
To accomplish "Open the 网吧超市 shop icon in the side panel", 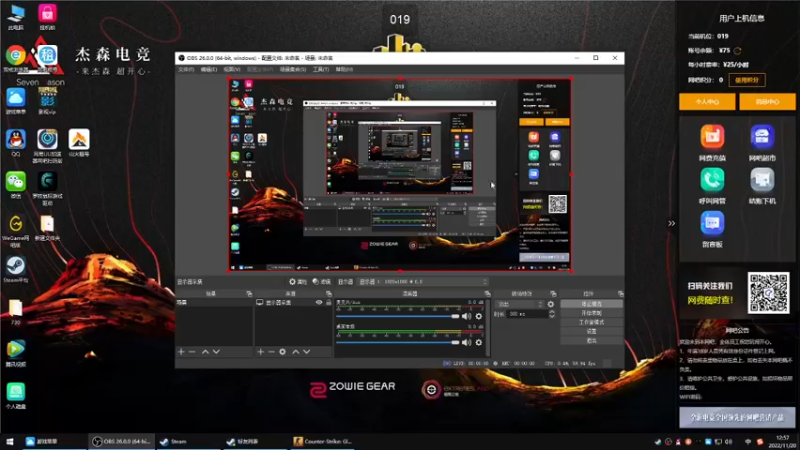I will (x=762, y=137).
